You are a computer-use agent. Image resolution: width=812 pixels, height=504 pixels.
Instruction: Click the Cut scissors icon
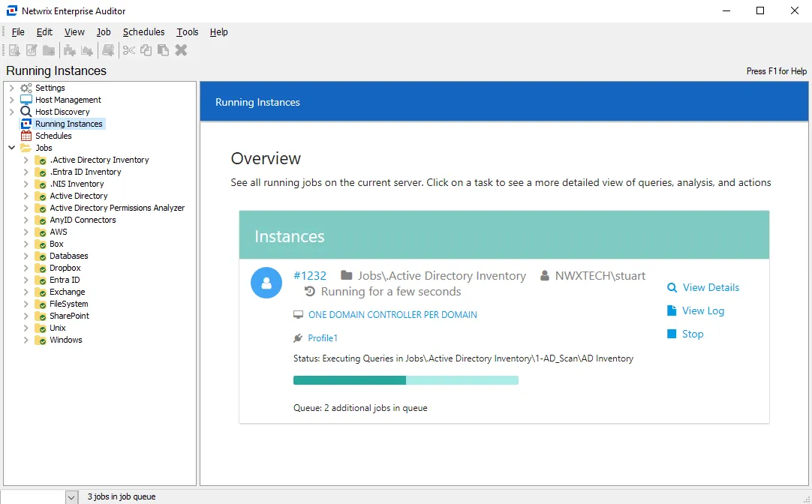[129, 50]
